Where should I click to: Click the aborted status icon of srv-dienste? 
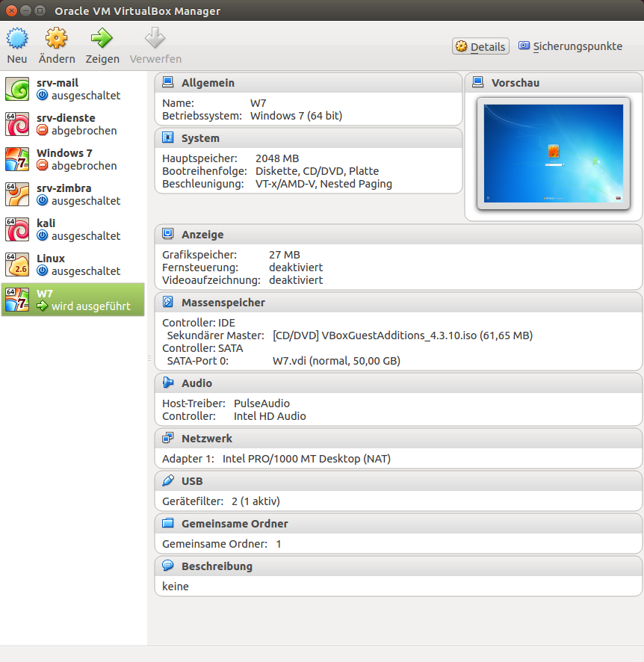42,131
